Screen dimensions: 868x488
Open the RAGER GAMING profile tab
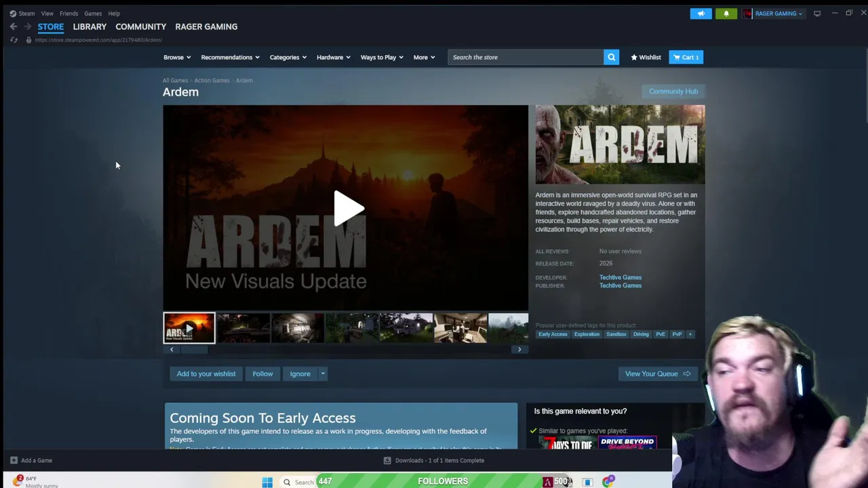coord(206,26)
